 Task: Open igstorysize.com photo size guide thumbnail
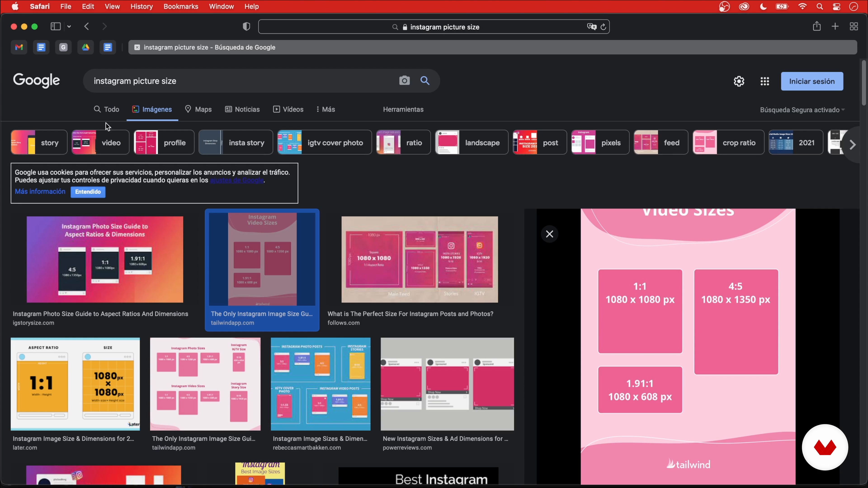[105, 260]
